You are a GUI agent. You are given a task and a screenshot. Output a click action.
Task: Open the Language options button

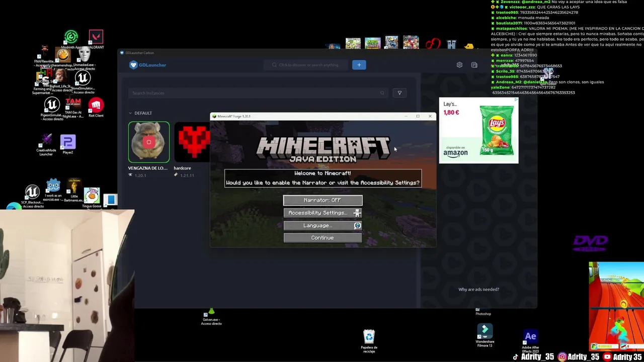323,225
